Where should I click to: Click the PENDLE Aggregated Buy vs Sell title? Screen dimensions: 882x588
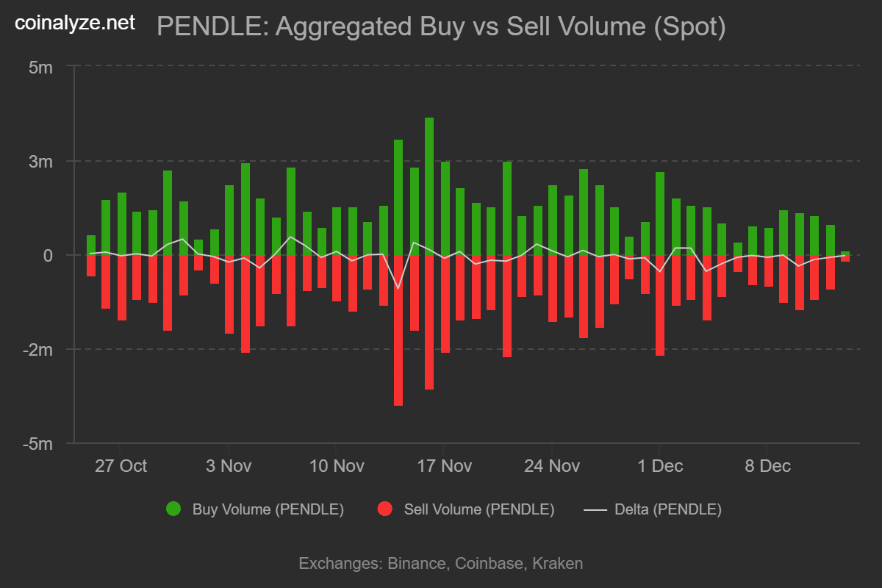(x=441, y=27)
